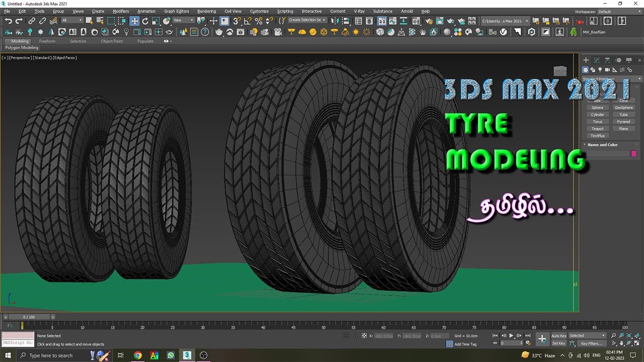Screen dimensions: 644x362
Task: Activate the Select Object tool
Action: (x=89, y=21)
